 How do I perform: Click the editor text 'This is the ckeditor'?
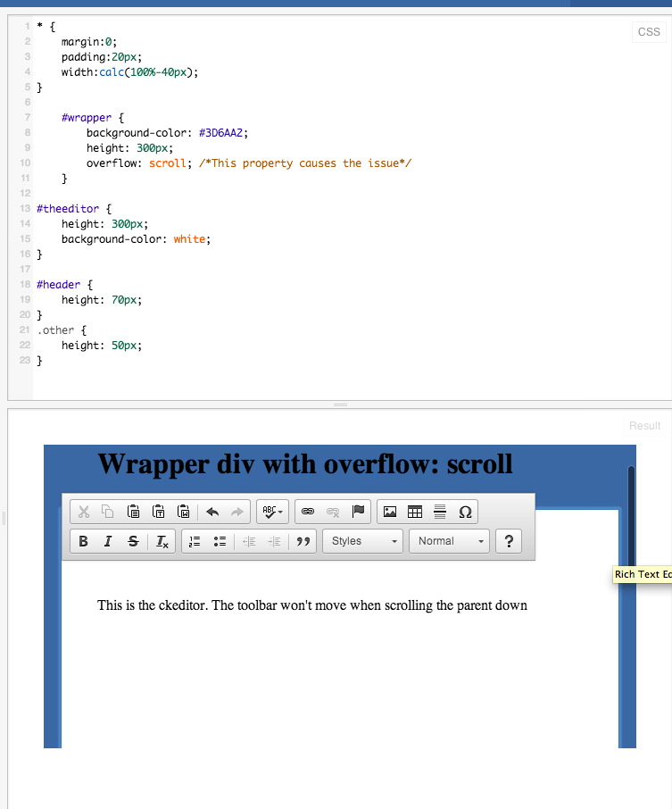(152, 605)
